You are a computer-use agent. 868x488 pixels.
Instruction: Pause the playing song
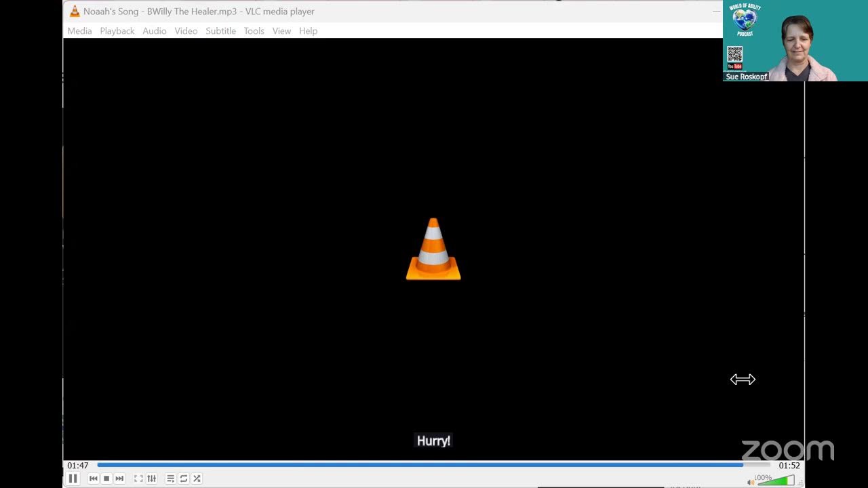[73, 479]
